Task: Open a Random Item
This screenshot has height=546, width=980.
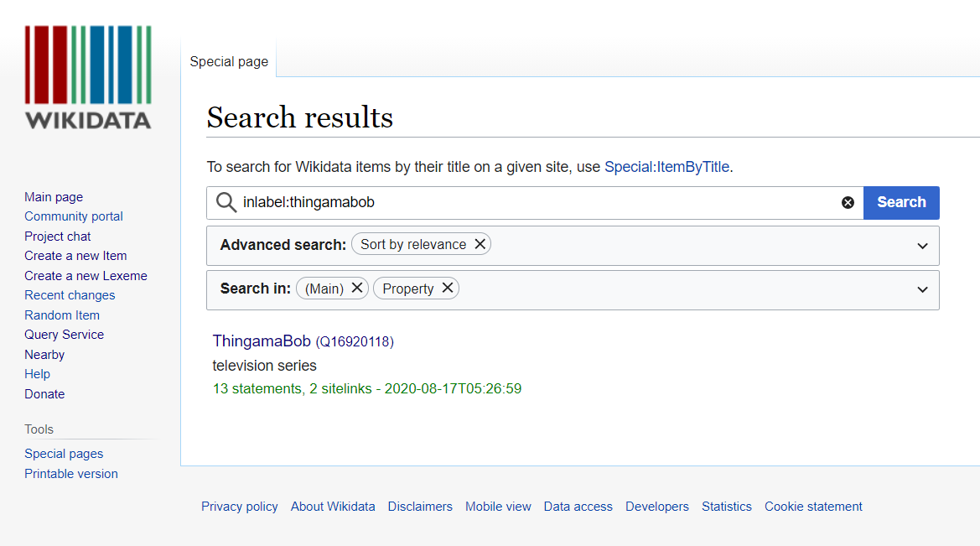Action: pyautogui.click(x=62, y=315)
